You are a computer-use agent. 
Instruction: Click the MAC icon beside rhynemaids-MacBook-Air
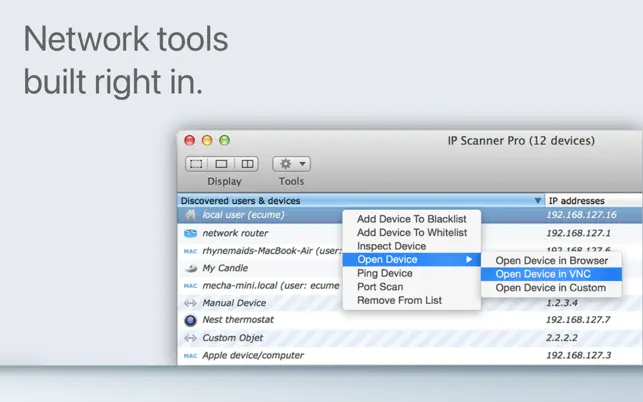tap(190, 251)
